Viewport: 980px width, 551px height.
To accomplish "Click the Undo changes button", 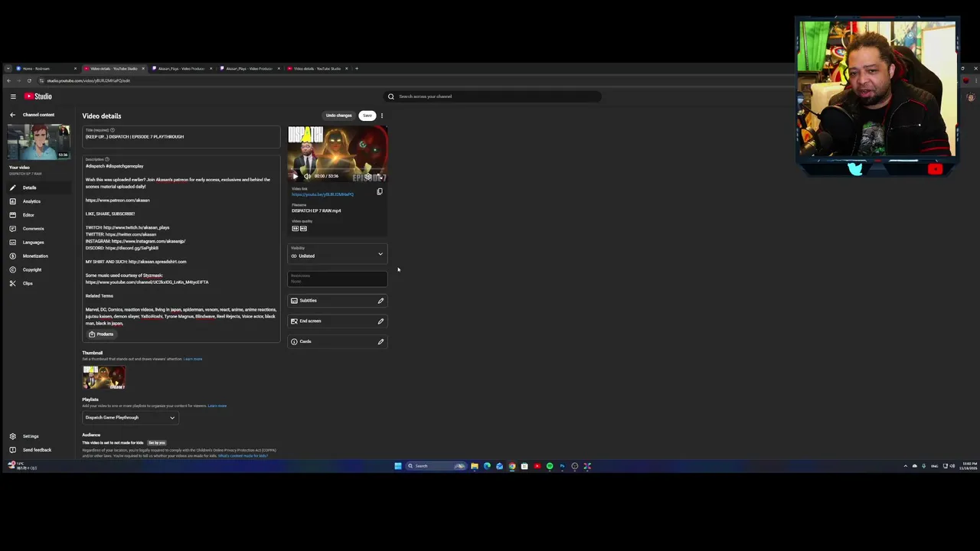I will (338, 116).
